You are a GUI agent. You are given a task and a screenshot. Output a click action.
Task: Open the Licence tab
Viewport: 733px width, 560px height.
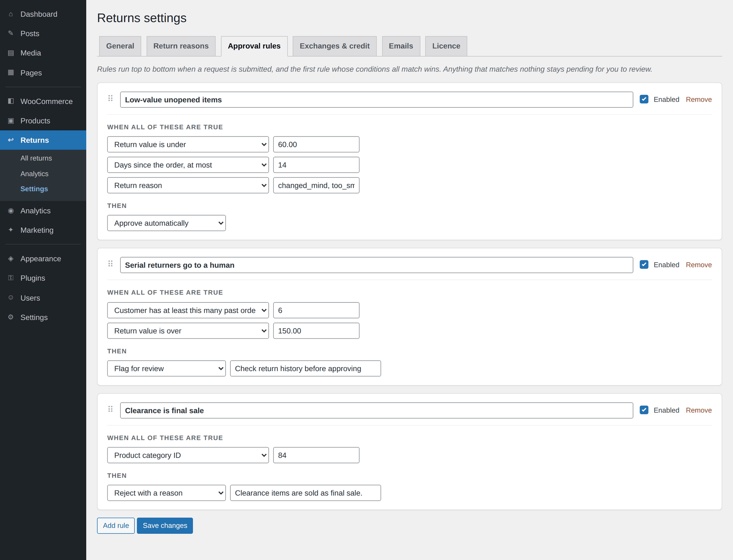coord(446,46)
